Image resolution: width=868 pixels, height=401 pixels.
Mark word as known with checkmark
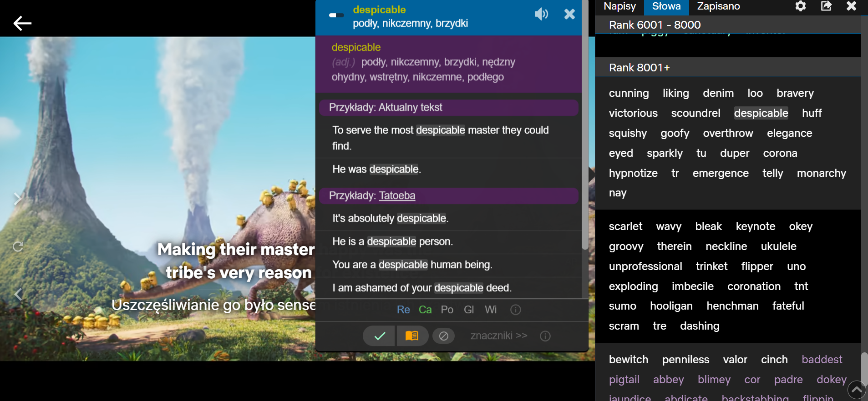380,336
